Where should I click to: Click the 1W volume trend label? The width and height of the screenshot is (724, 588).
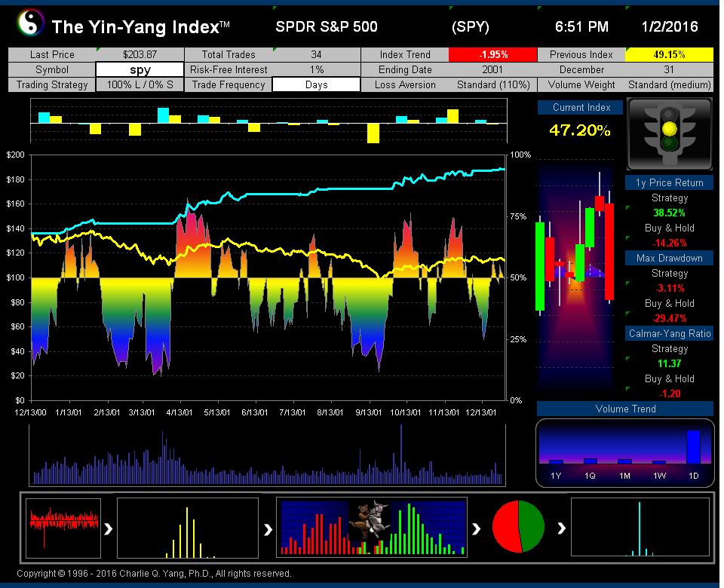(x=659, y=476)
